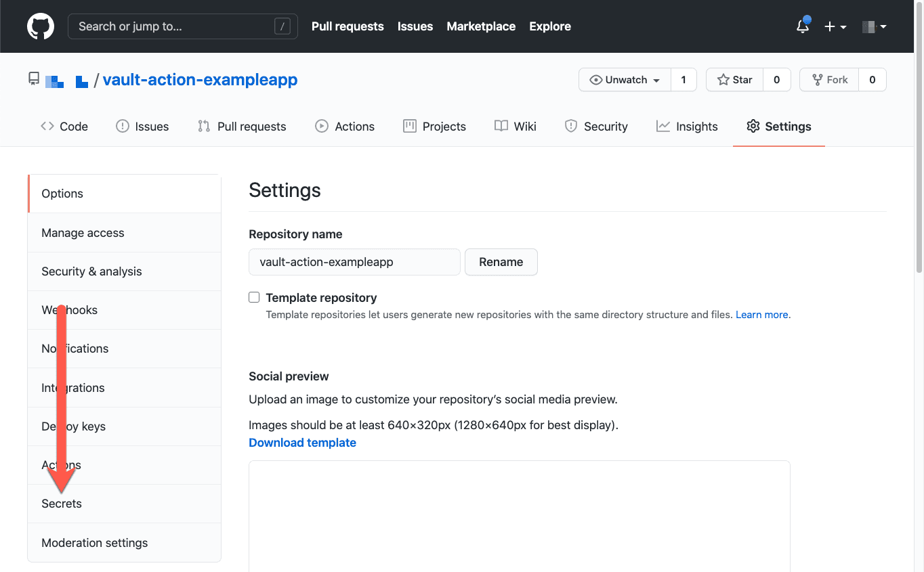Switch to the repository Pull requests tab

tap(242, 127)
